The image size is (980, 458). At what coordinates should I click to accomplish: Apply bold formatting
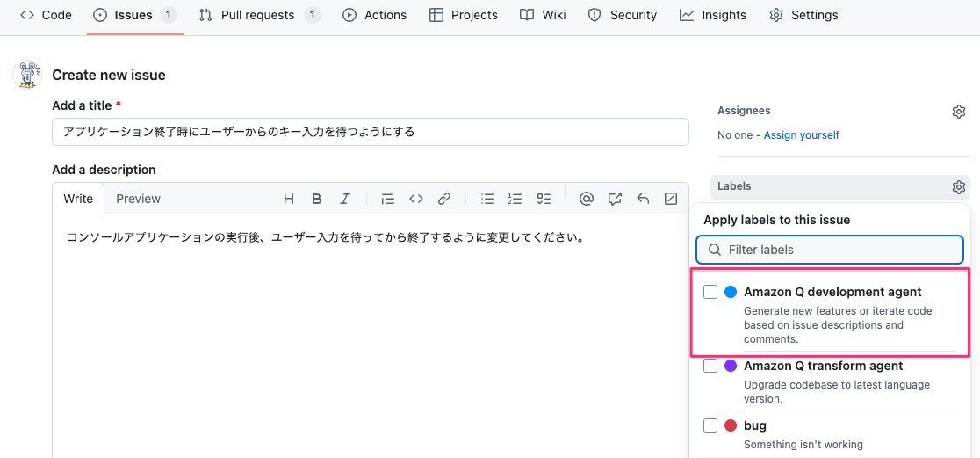[x=317, y=199]
